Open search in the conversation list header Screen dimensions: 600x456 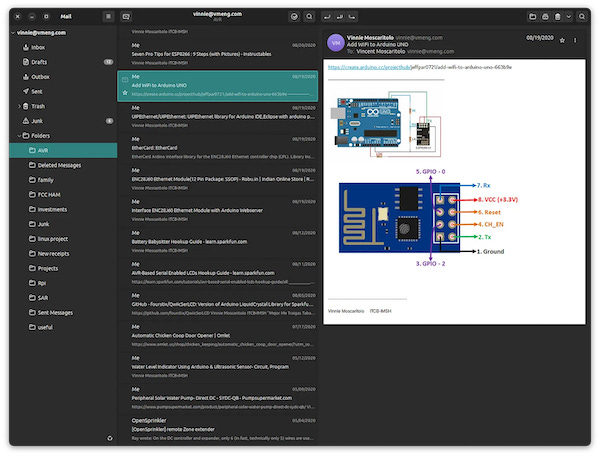(x=309, y=16)
